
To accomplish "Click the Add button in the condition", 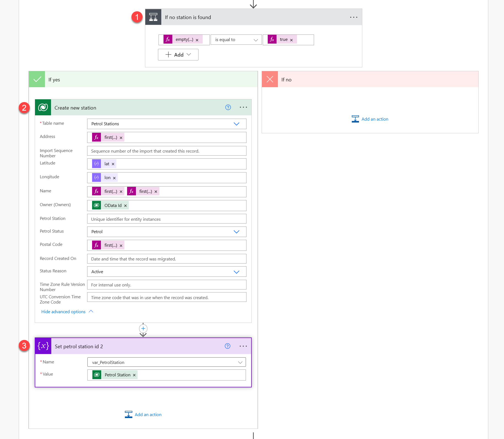I will point(178,55).
